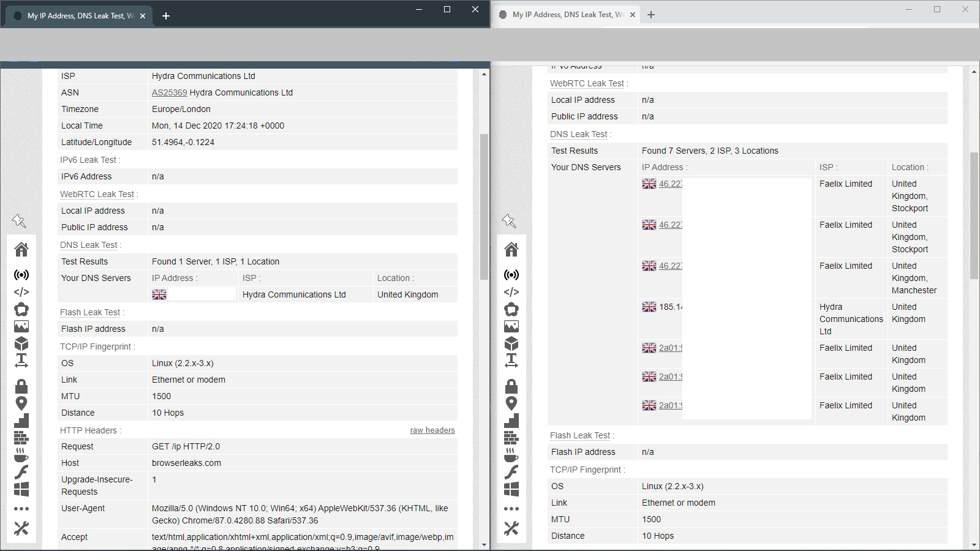Click the 'GET /ip HTTP/2.0' request value
The width and height of the screenshot is (980, 551).
point(186,446)
